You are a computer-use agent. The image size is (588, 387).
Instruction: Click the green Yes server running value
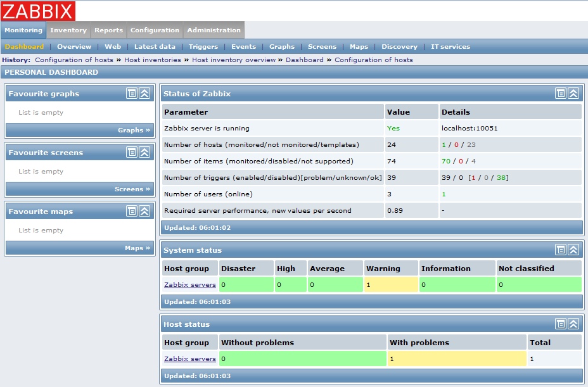pos(393,128)
